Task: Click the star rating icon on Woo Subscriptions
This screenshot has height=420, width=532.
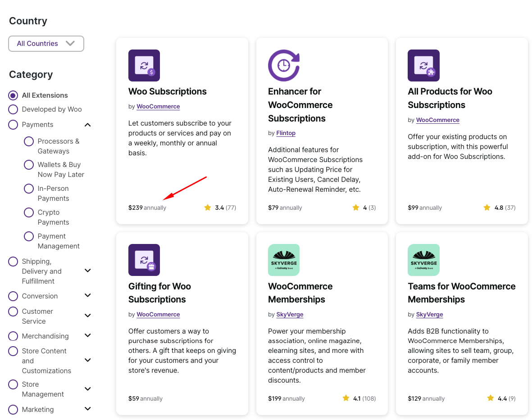Action: (208, 208)
